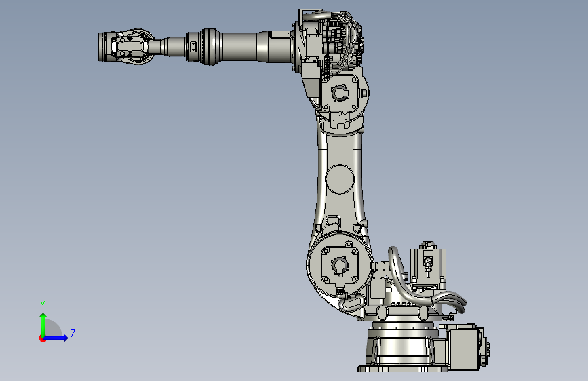
Task: Click the green Y axis arrow on triad
Action: pos(43,324)
